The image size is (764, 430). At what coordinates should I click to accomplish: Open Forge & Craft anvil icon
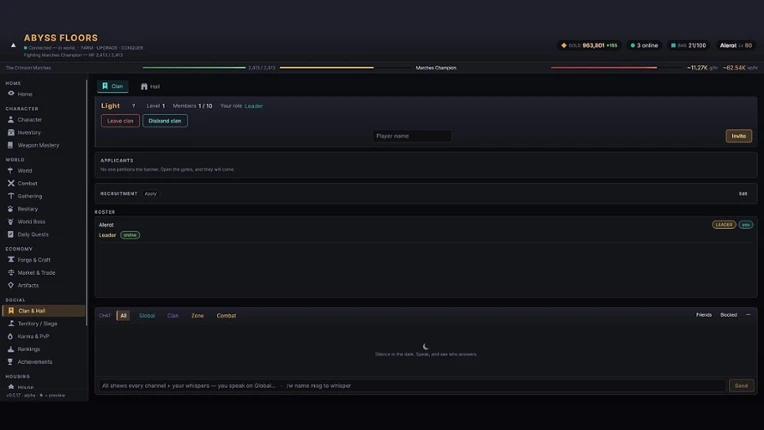(x=11, y=260)
